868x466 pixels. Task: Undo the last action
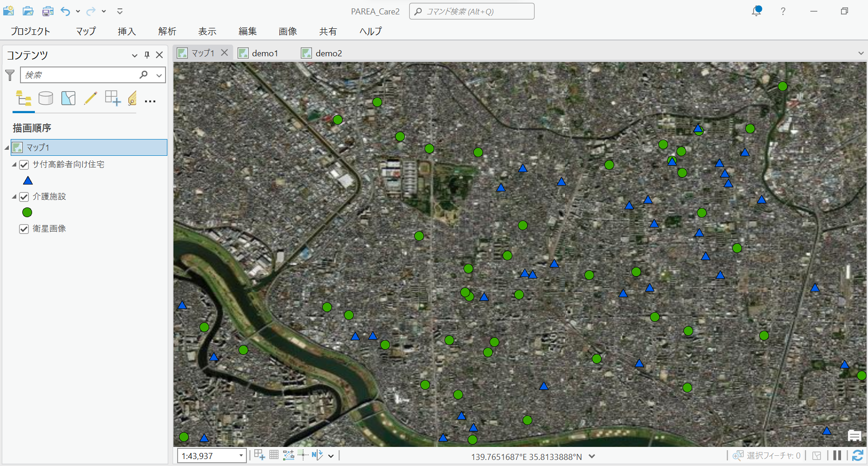pos(66,11)
